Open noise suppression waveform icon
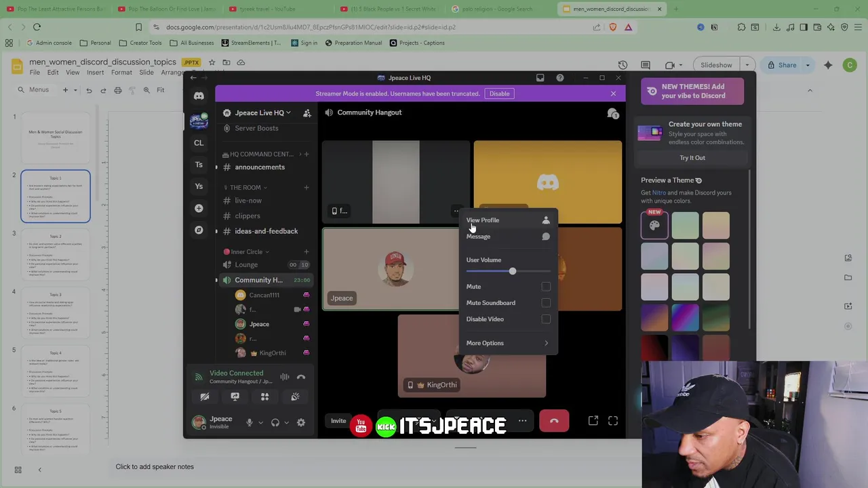This screenshot has width=868, height=488. tap(285, 377)
